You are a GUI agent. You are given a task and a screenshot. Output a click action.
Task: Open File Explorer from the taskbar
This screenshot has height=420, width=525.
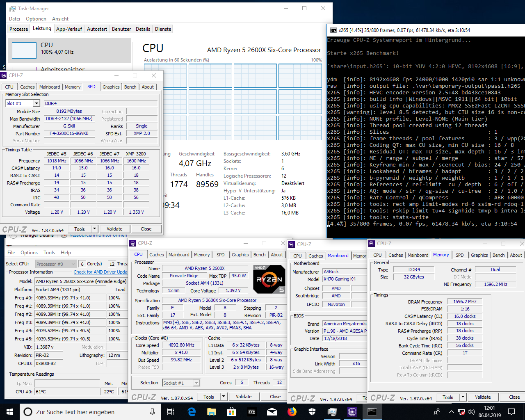[212, 412]
